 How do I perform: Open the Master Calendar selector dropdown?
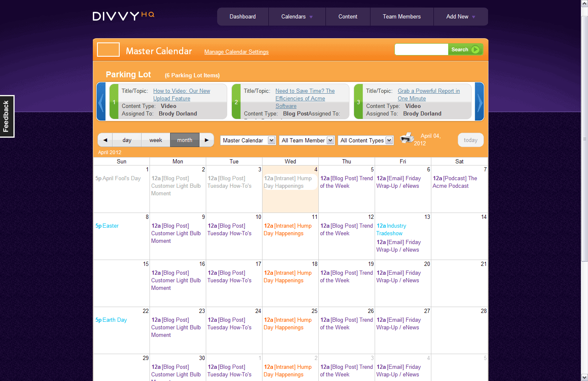click(x=248, y=140)
